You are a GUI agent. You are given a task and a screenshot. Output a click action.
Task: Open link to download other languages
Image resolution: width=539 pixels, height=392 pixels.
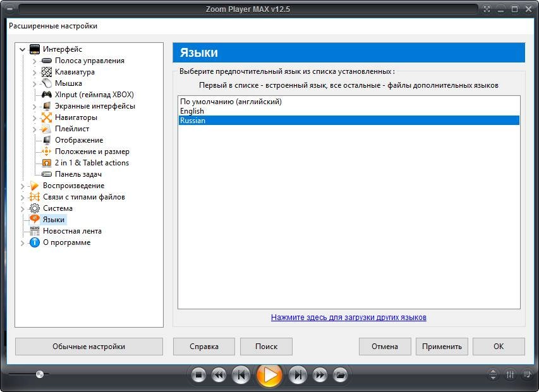pyautogui.click(x=349, y=317)
